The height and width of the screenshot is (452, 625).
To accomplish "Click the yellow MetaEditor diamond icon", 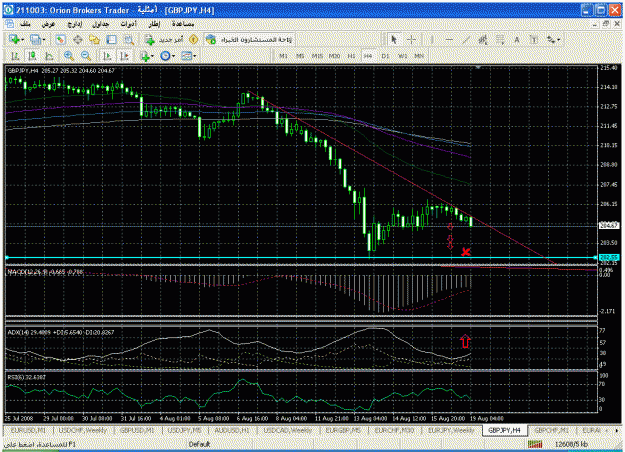I will (194, 39).
